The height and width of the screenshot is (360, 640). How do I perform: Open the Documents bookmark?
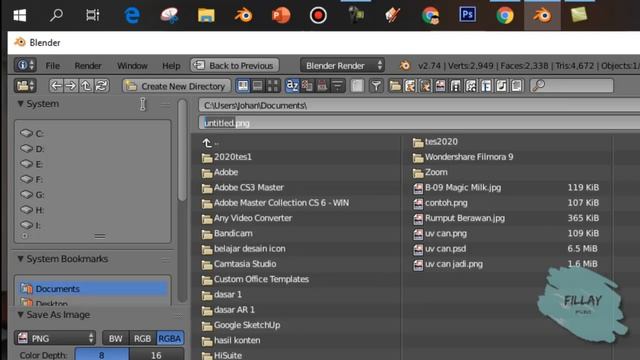93,289
